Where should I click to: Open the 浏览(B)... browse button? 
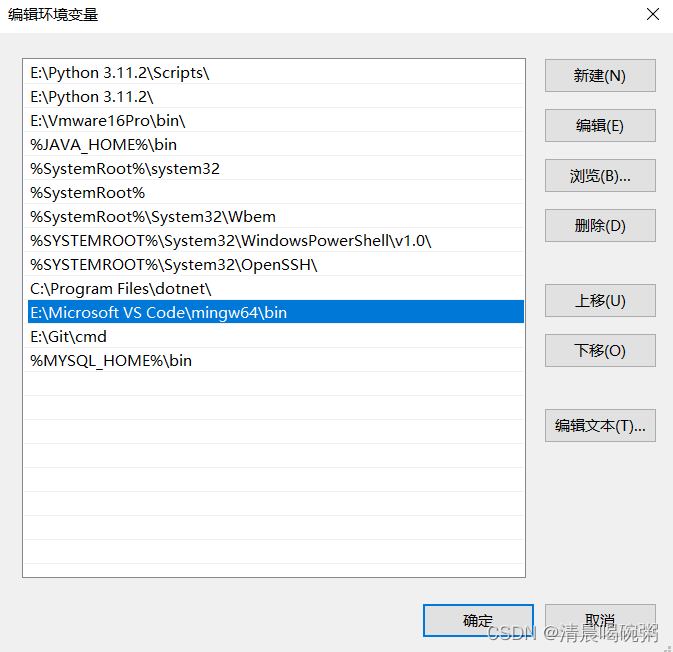tap(600, 176)
